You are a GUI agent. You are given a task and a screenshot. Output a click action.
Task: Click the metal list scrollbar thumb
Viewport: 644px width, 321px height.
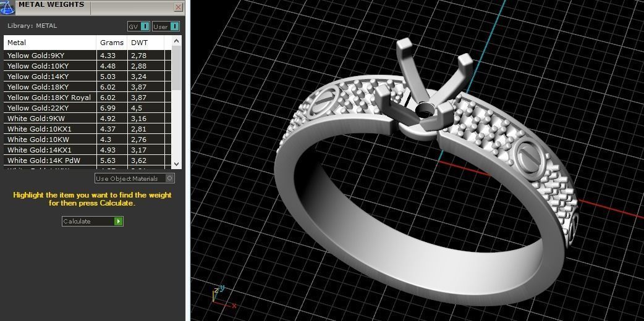(x=176, y=68)
